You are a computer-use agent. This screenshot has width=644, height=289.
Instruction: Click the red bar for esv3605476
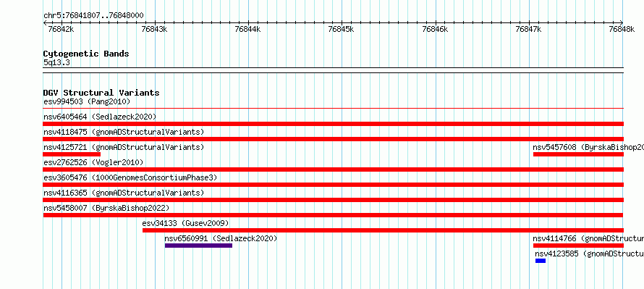334,185
